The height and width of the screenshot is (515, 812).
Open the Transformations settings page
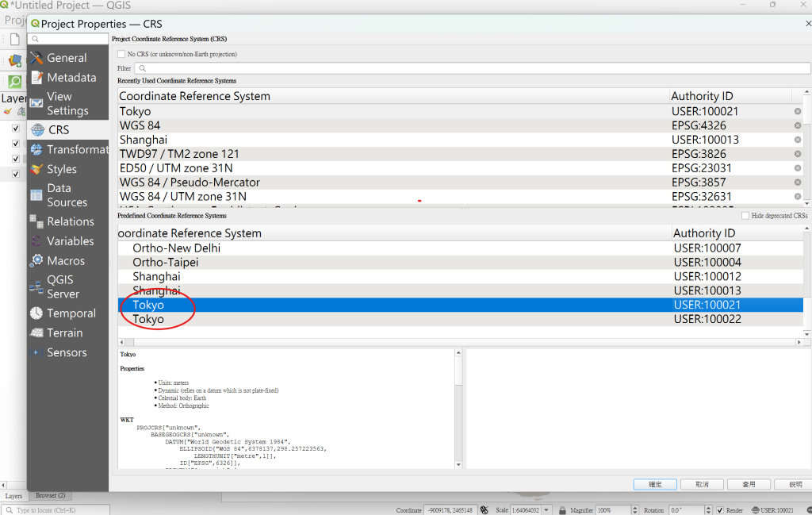(68, 150)
